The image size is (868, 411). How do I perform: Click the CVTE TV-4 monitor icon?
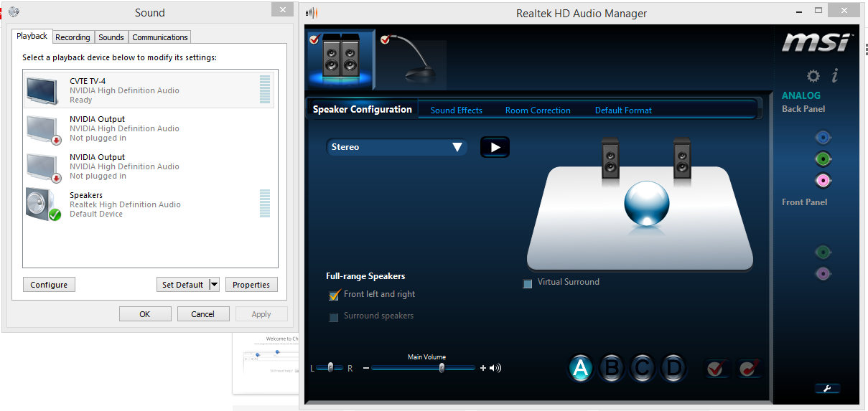coord(45,90)
